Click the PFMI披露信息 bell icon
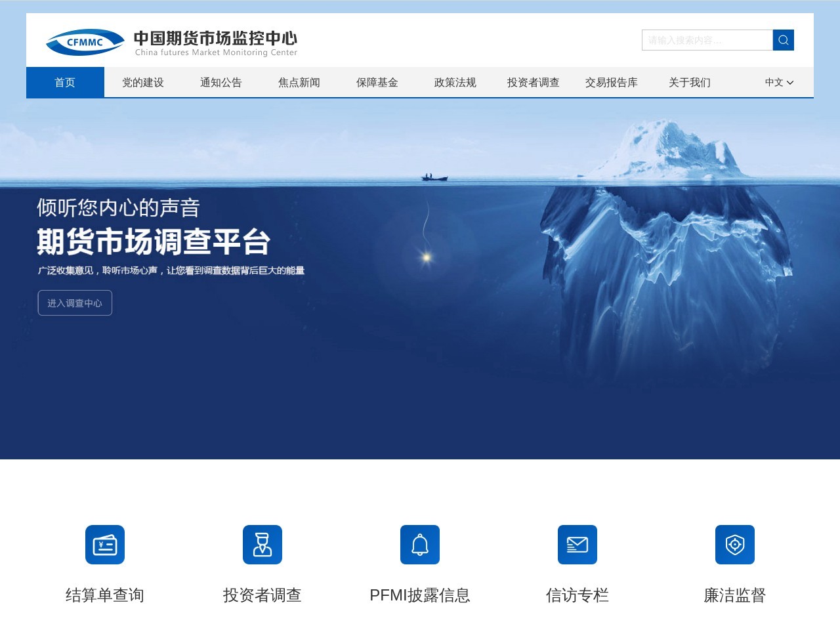The height and width of the screenshot is (630, 840). coord(419,544)
